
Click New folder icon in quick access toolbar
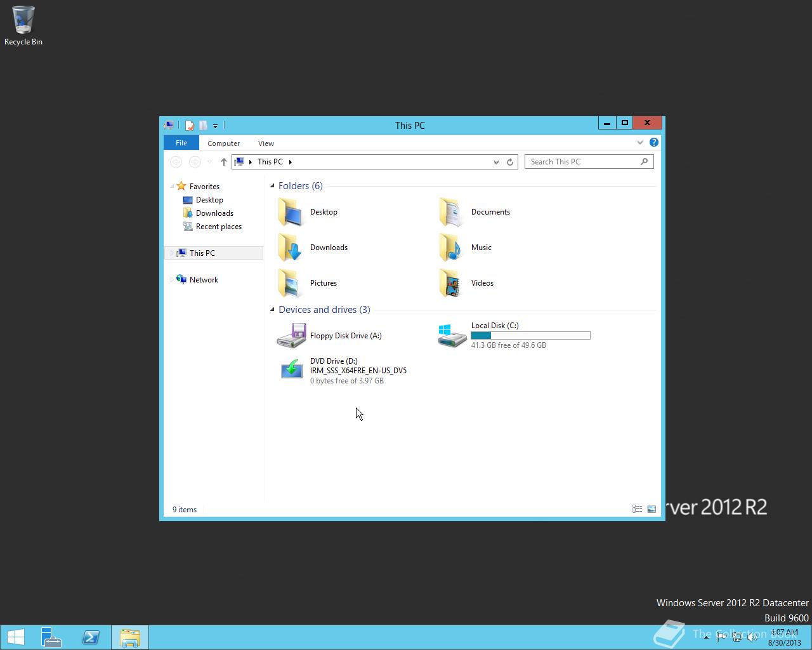pos(203,125)
